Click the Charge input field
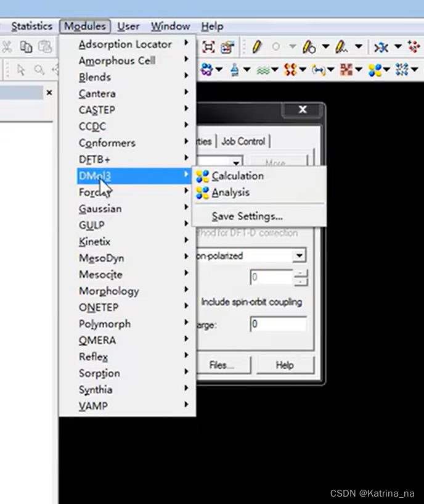 pos(278,324)
